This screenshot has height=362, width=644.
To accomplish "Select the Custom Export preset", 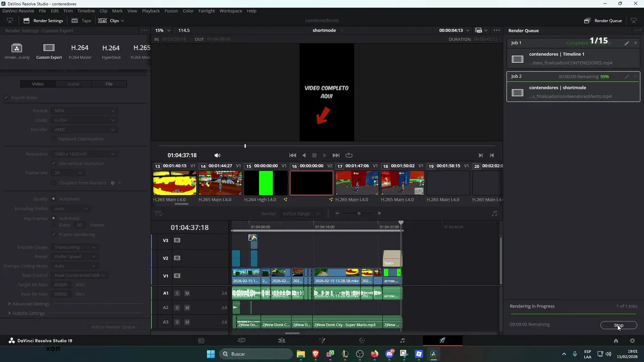I will [x=49, y=51].
